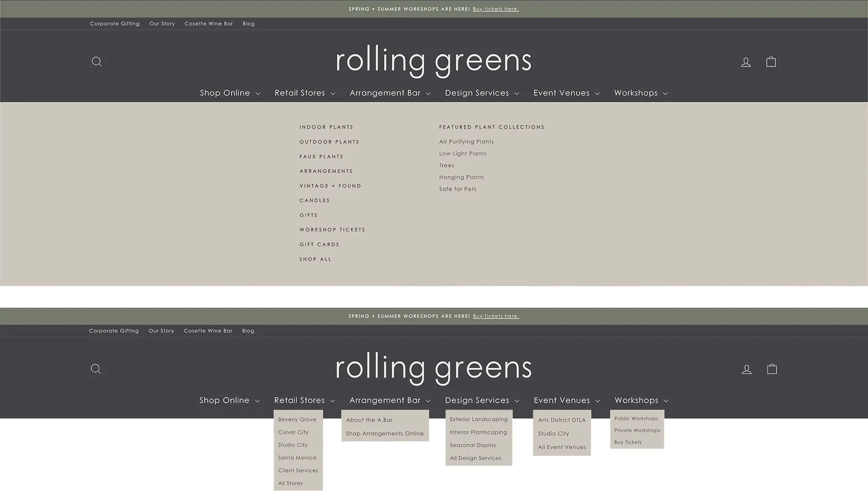Open Hanging Plants collection
Screen dimensions: 868x491
coord(461,177)
